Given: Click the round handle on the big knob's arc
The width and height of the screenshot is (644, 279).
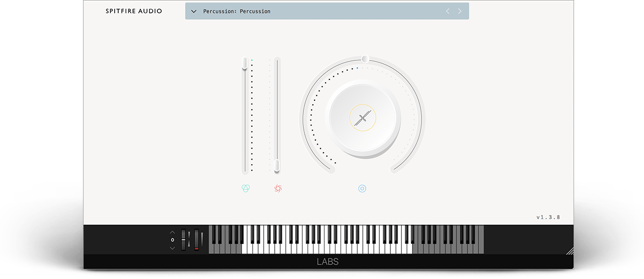Looking at the screenshot, I should pyautogui.click(x=365, y=59).
